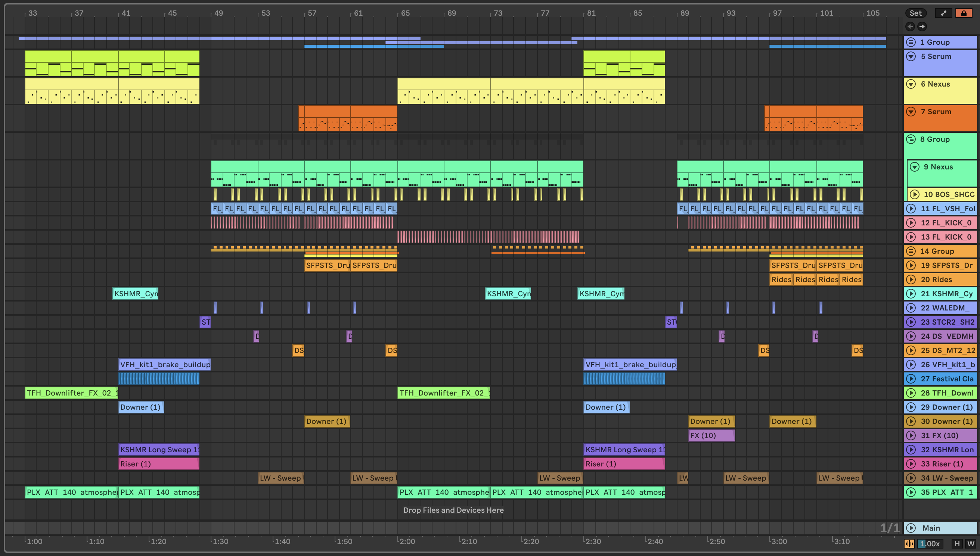980x556 pixels.
Task: Toggle the orange Lock Envelopes button
Action: 964,13
